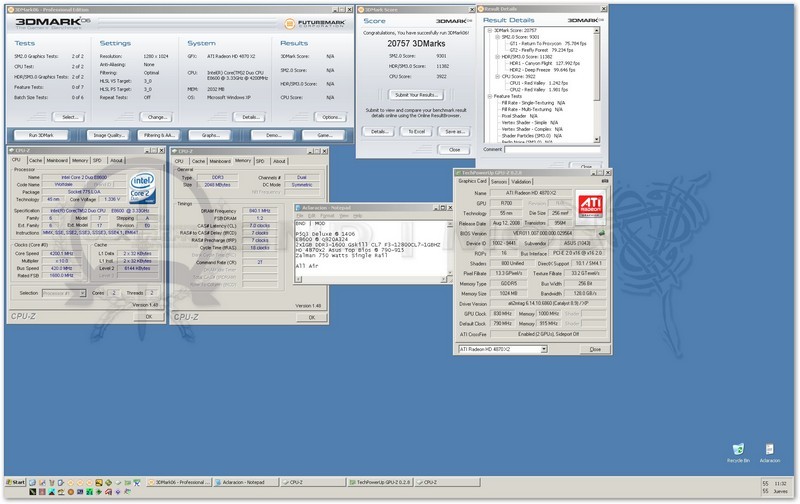The width and height of the screenshot is (800, 504).
Task: Open the File menu in Notepad
Action: pyautogui.click(x=300, y=216)
